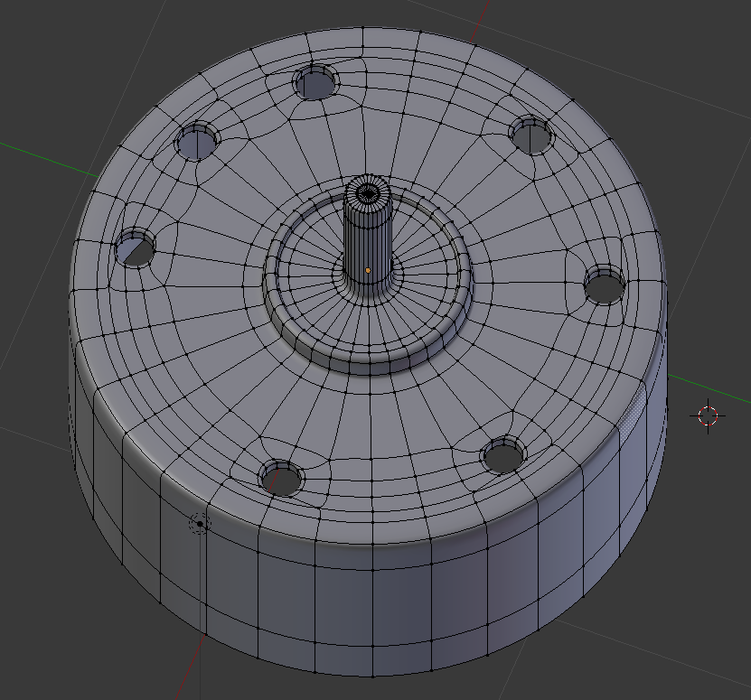751x700 pixels.
Task: Select the center vertex atop the shaft
Action: [x=368, y=194]
